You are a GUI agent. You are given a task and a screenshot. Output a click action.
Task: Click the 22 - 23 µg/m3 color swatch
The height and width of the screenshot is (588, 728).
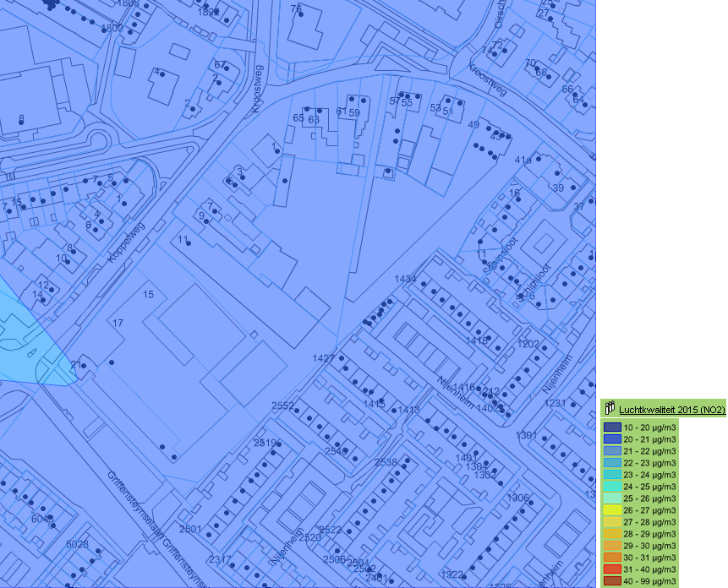pyautogui.click(x=611, y=463)
